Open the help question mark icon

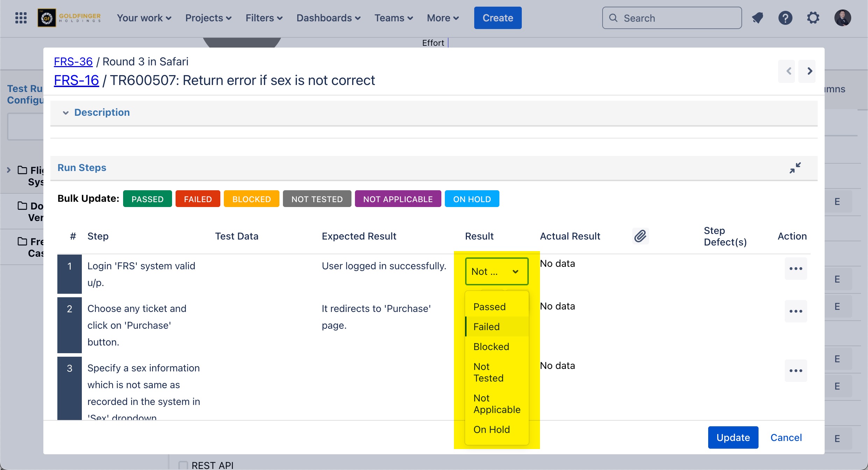(785, 18)
